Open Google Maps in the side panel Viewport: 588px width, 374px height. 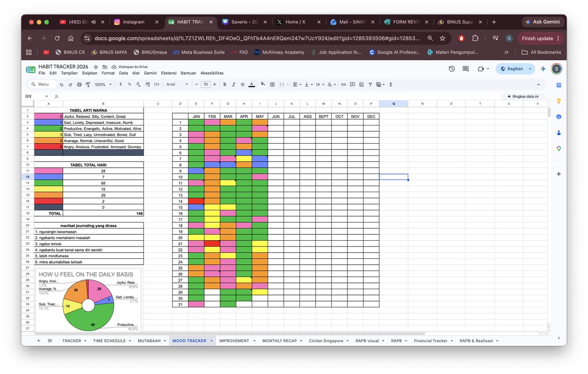click(x=559, y=149)
